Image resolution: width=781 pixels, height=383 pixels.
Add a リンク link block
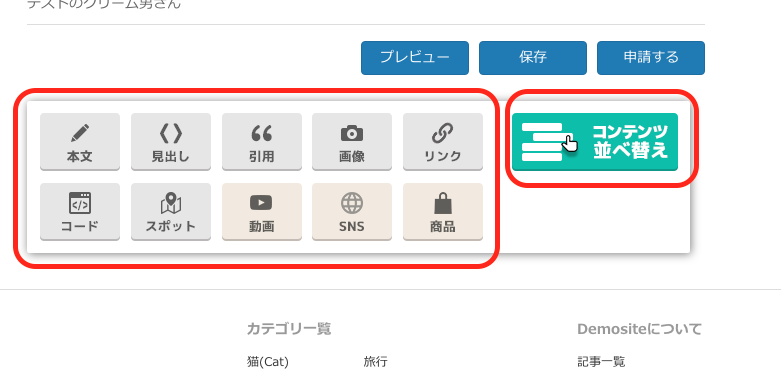pos(443,141)
